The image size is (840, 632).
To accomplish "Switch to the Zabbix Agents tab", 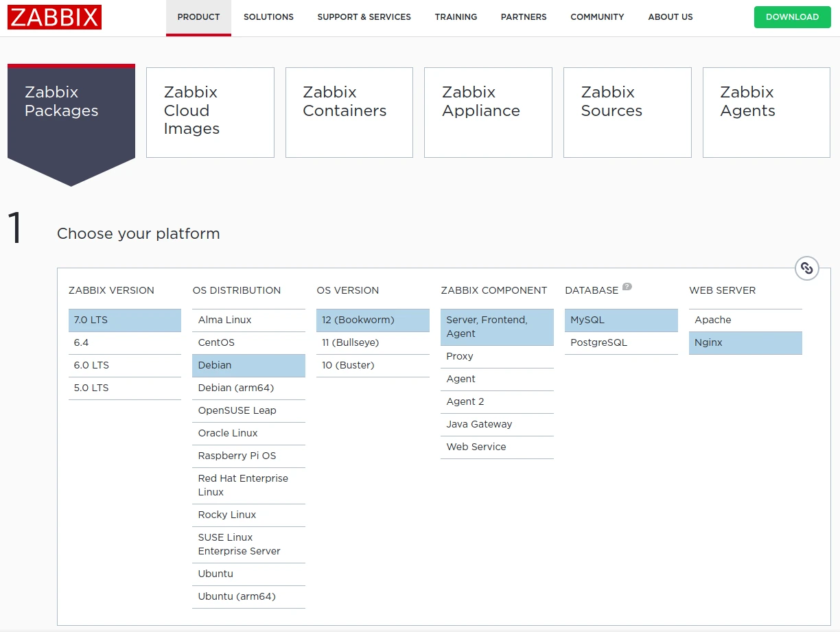I will [767, 113].
